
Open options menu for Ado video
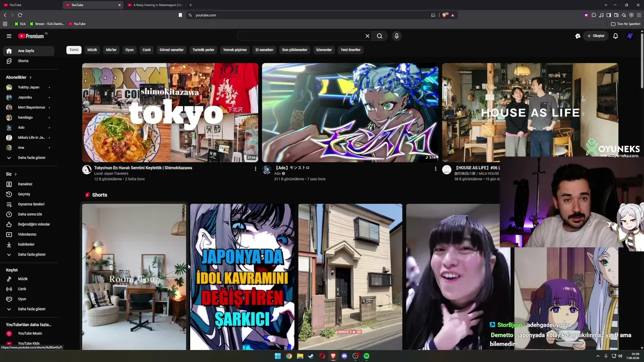click(435, 169)
